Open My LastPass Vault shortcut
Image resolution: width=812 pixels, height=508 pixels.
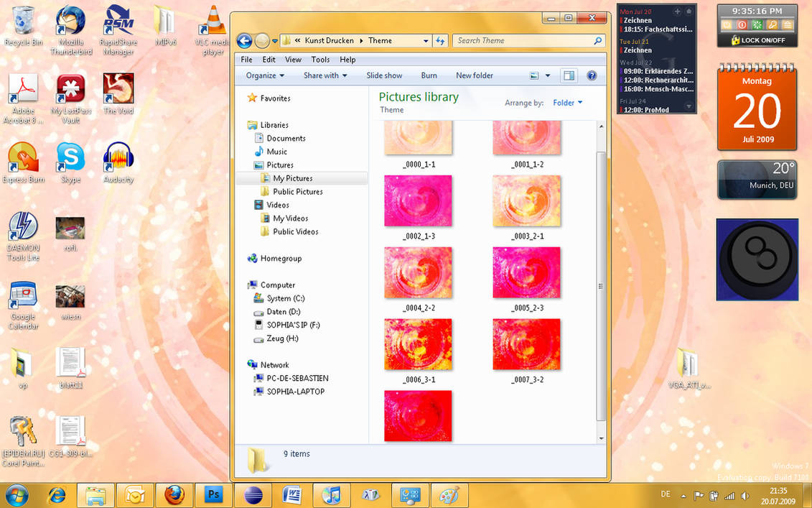tap(71, 98)
